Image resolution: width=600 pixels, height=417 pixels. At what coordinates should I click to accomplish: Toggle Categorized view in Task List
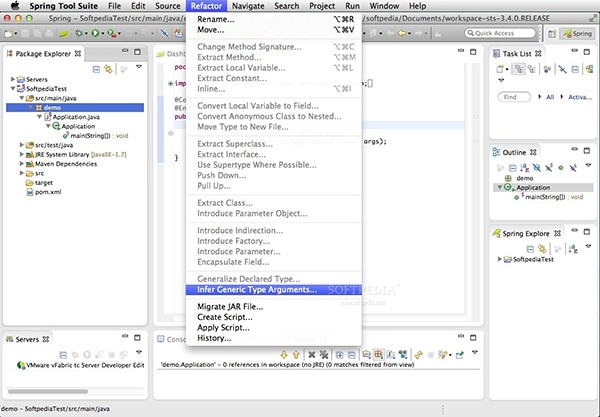pyautogui.click(x=519, y=69)
